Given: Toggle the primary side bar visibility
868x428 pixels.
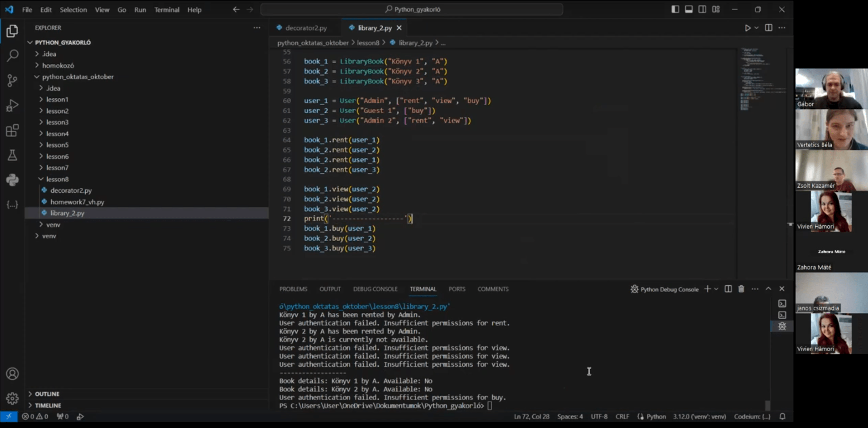Looking at the screenshot, I should 675,10.
